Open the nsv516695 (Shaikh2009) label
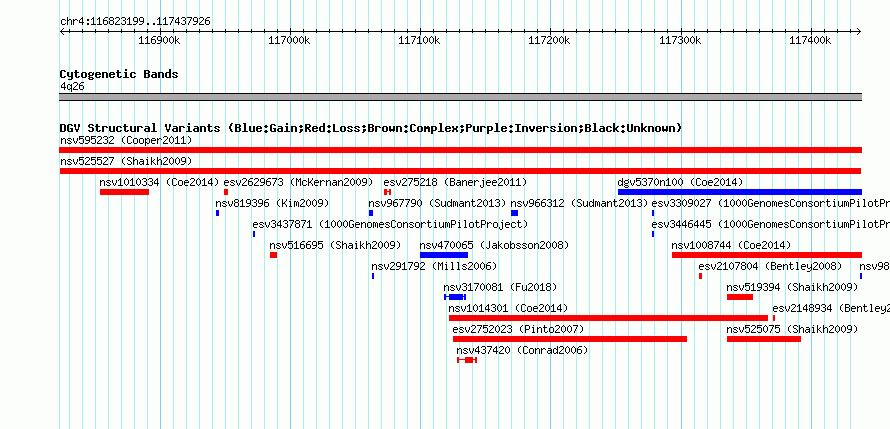The height and width of the screenshot is (429, 890). click(335, 245)
